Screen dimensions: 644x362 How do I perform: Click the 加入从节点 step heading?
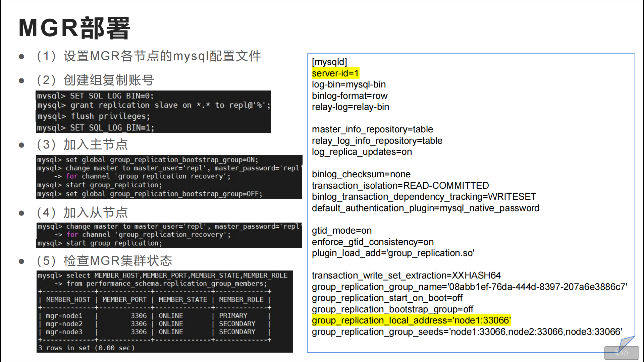[96, 212]
